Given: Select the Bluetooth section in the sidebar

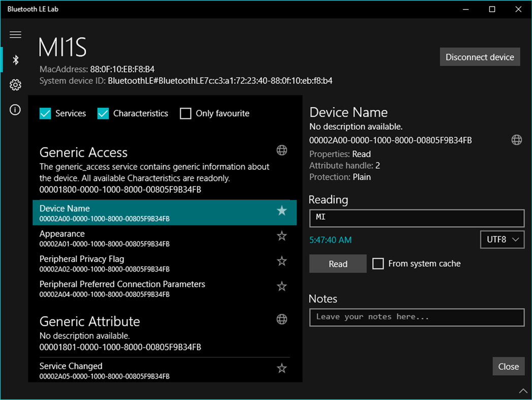Looking at the screenshot, I should 15,59.
